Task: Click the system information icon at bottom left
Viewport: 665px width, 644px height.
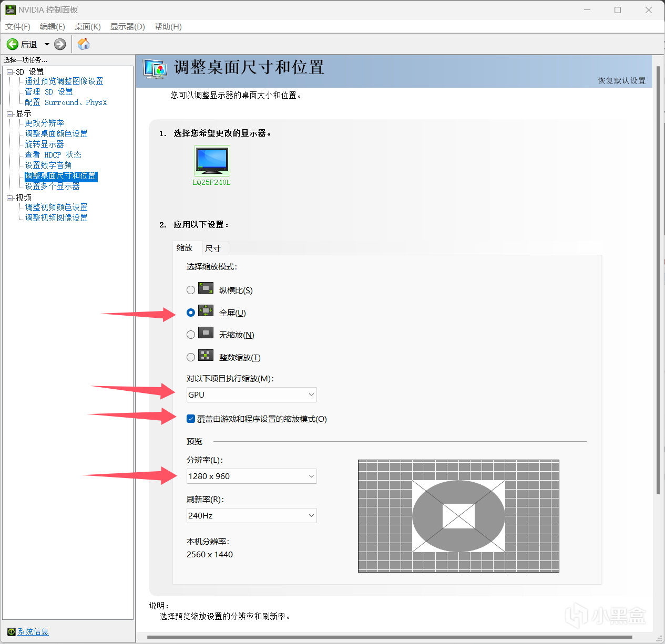Action: 12,631
